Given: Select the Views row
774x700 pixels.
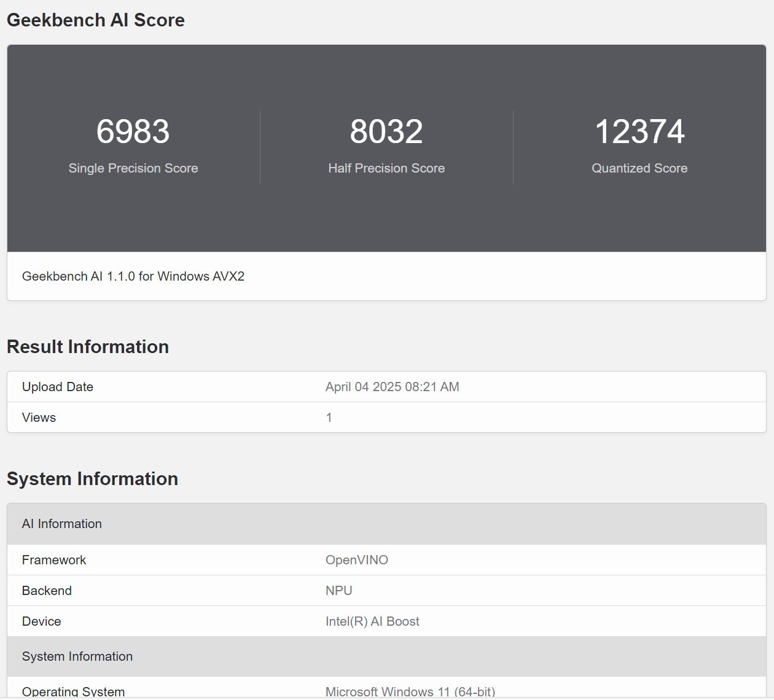Looking at the screenshot, I should coord(39,417).
